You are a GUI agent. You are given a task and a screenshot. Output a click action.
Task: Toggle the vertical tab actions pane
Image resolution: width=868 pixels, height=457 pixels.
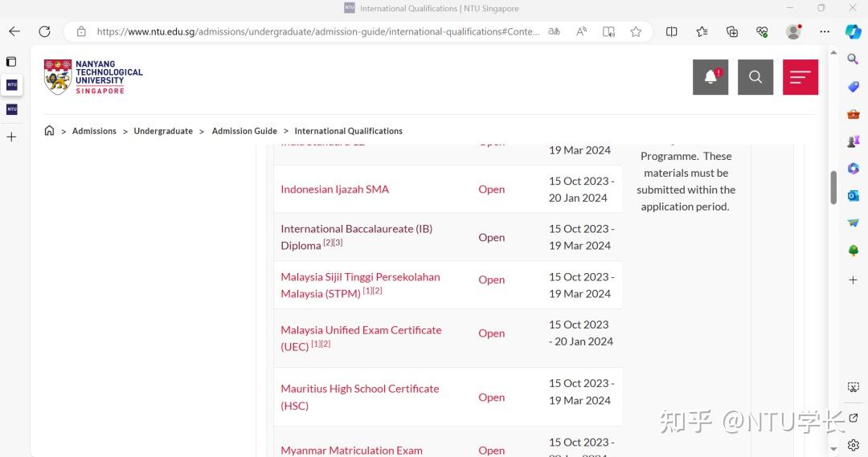point(11,62)
